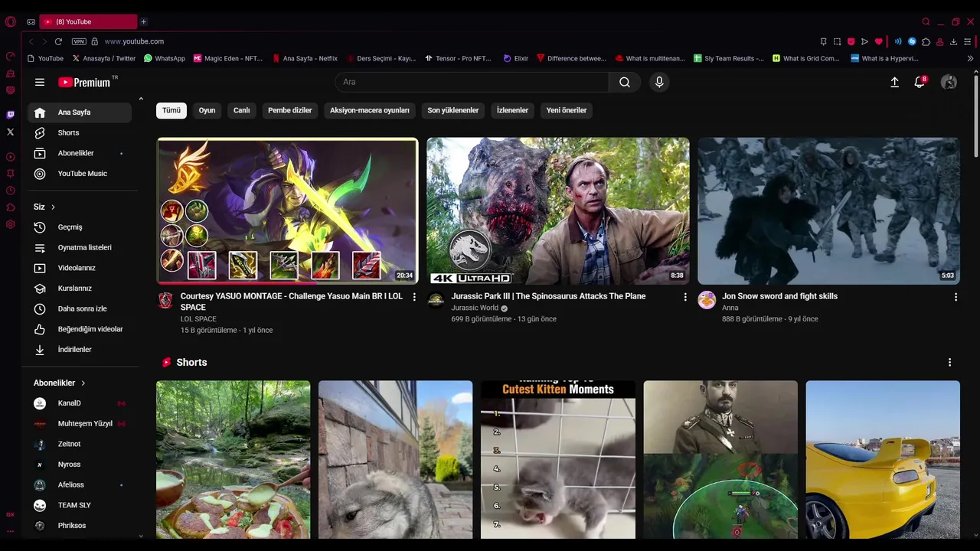Select the İzlenenler filter chip

(512, 110)
